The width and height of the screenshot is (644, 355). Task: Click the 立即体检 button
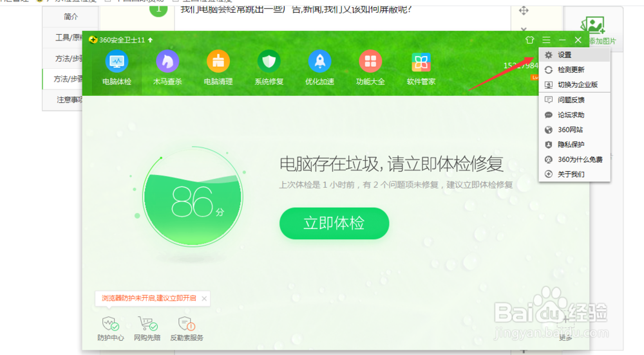tap(334, 223)
